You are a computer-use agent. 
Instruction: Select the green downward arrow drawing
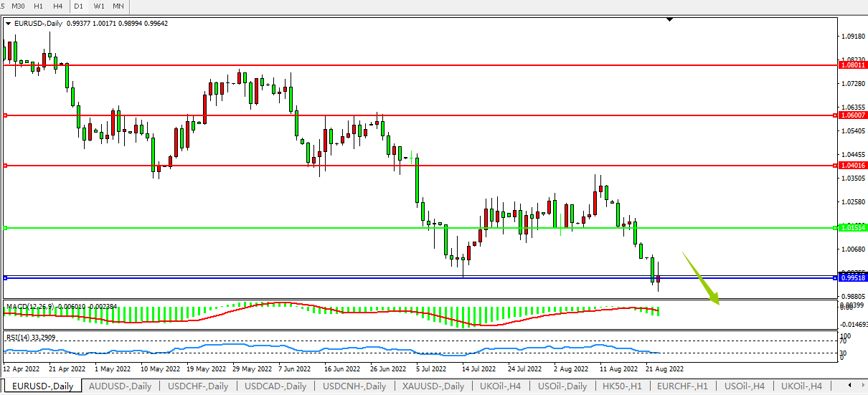[702, 280]
